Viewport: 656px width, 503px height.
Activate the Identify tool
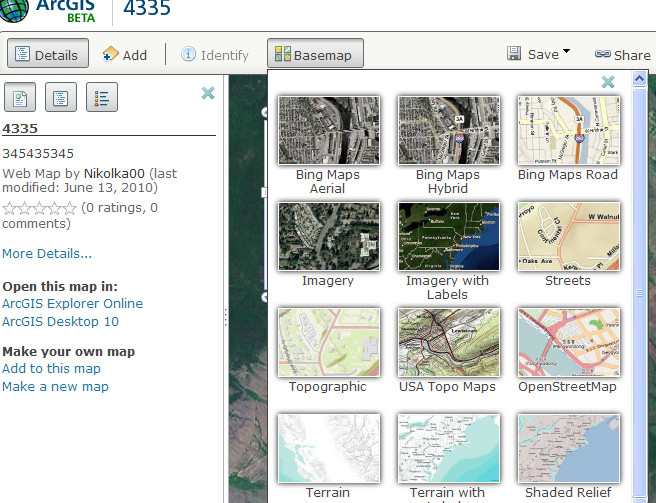(214, 55)
